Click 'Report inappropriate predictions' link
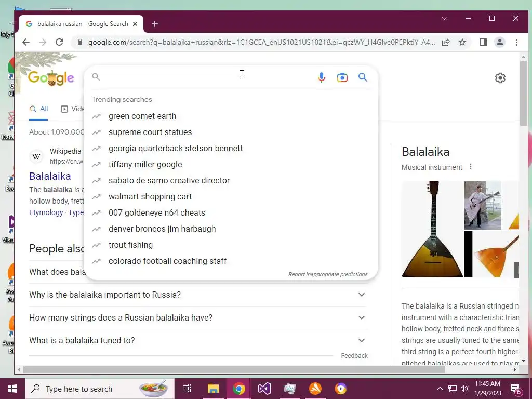This screenshot has width=532, height=399. click(328, 274)
